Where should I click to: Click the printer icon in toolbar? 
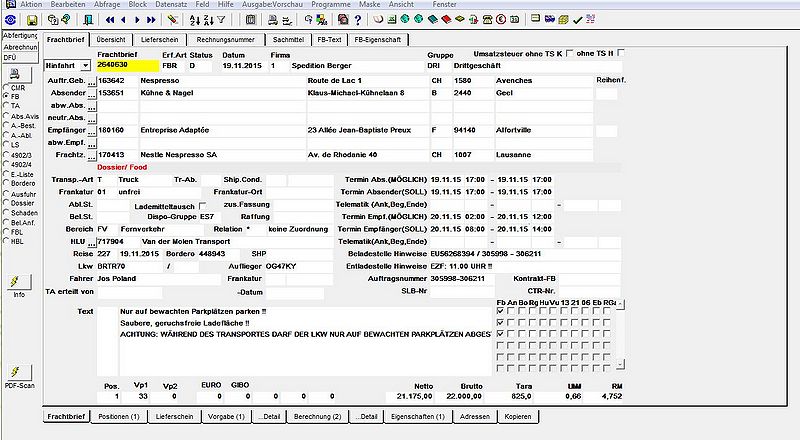pos(273,20)
